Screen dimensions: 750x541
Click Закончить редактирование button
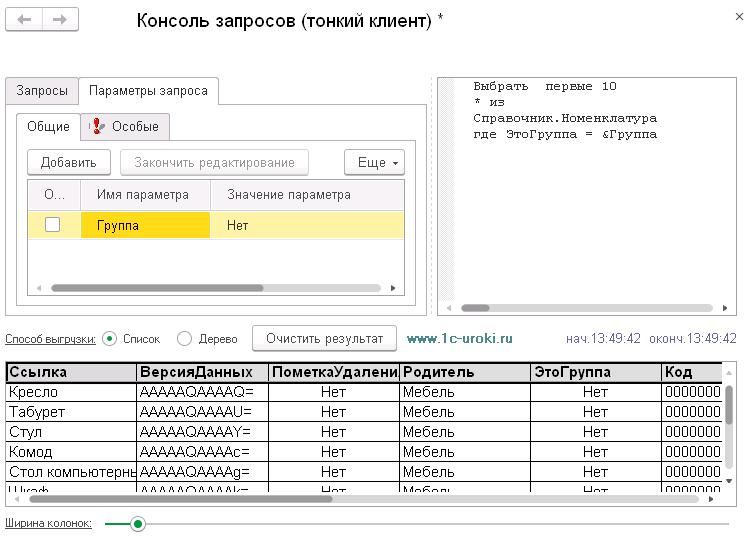point(214,163)
